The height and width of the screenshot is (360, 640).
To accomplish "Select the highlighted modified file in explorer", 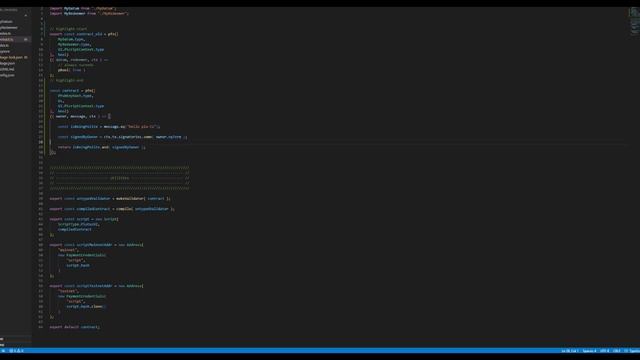I will 15,40.
